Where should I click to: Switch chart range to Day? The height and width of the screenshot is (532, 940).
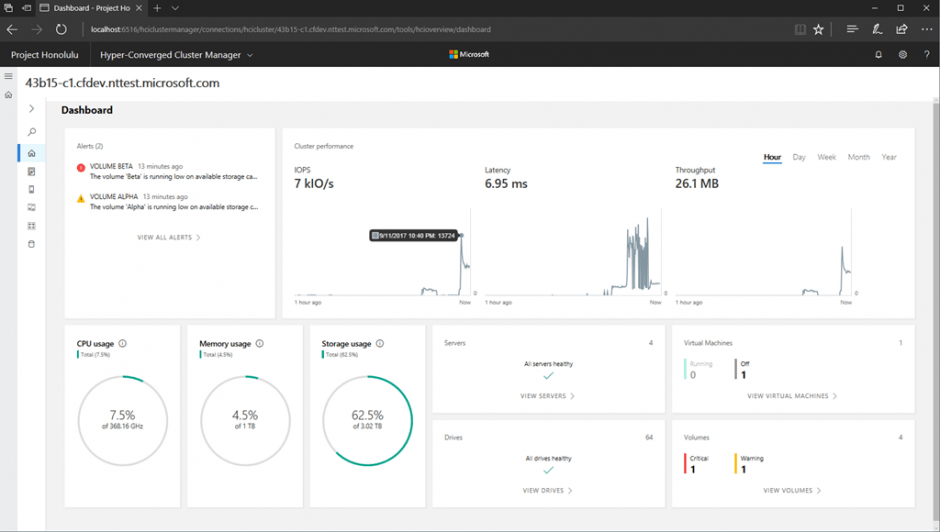click(799, 157)
